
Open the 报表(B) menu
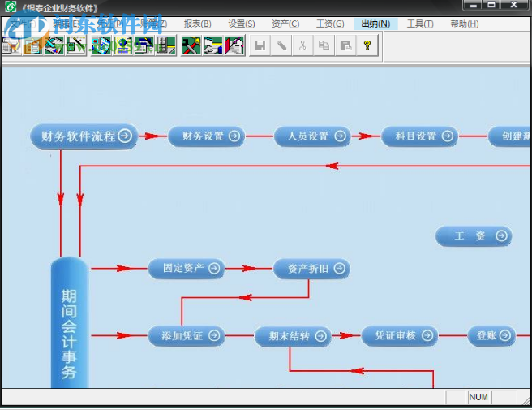pos(197,24)
